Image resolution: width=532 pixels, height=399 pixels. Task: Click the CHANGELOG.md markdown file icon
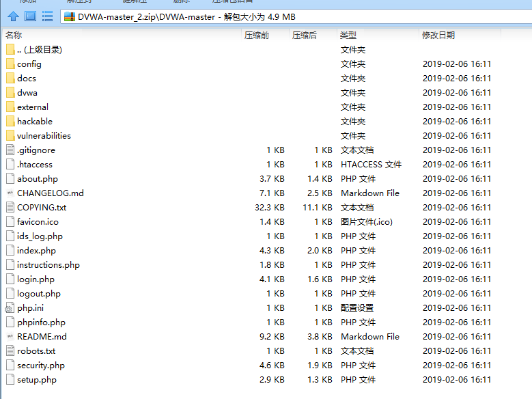click(x=10, y=193)
